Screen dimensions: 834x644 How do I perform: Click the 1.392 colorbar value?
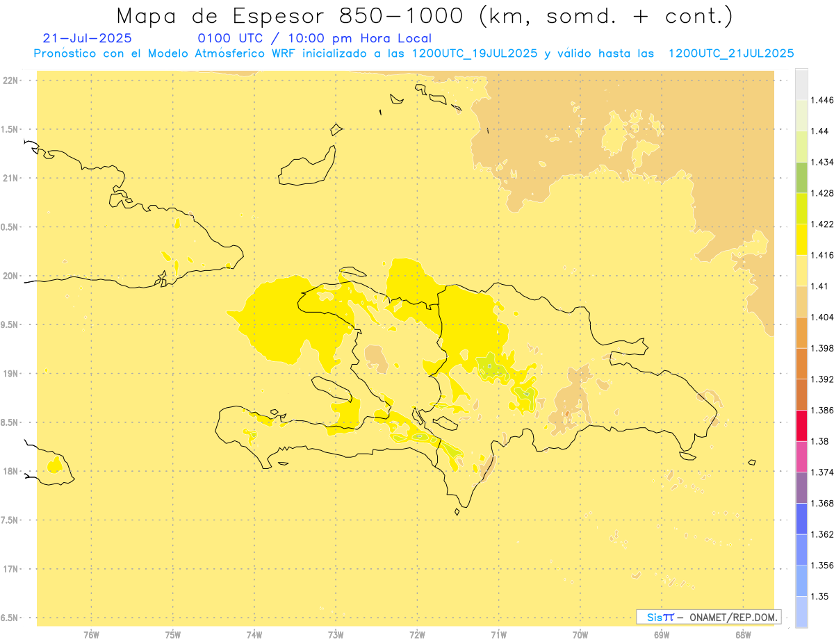(x=822, y=379)
